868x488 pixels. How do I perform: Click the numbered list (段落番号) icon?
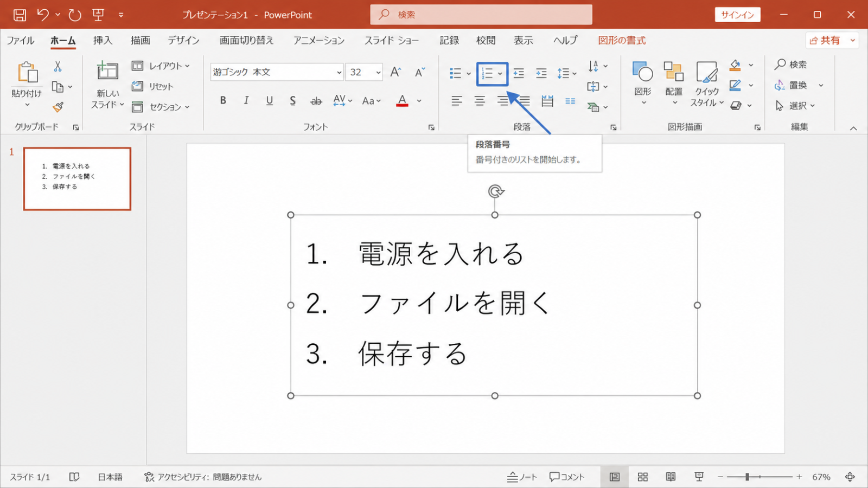(487, 73)
